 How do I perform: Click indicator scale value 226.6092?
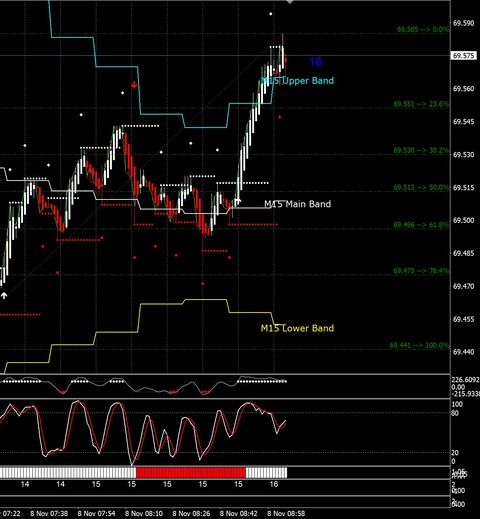tap(465, 380)
